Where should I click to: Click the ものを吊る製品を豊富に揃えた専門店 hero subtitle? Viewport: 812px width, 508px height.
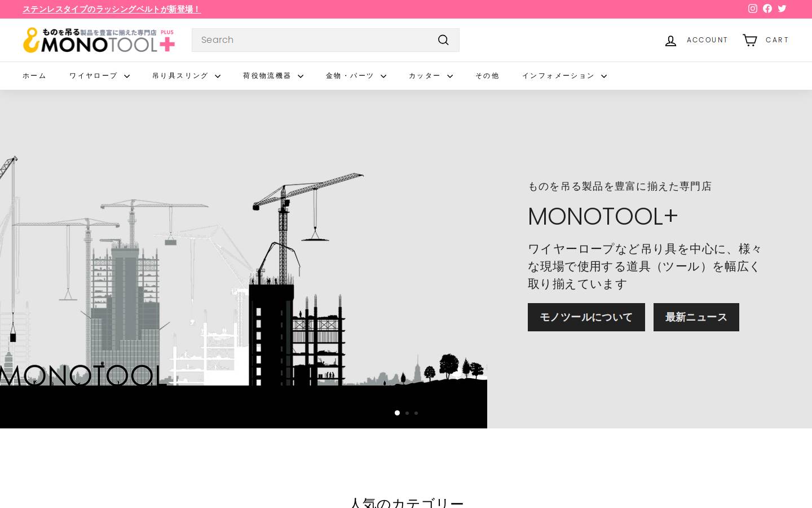tap(620, 186)
